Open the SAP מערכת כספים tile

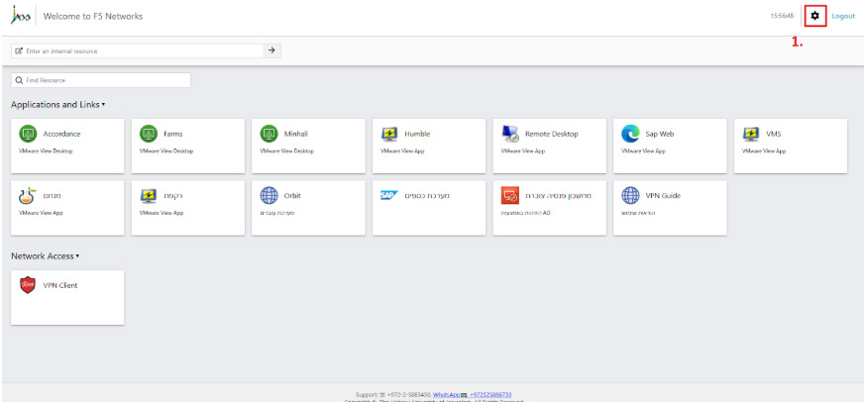[389, 195]
